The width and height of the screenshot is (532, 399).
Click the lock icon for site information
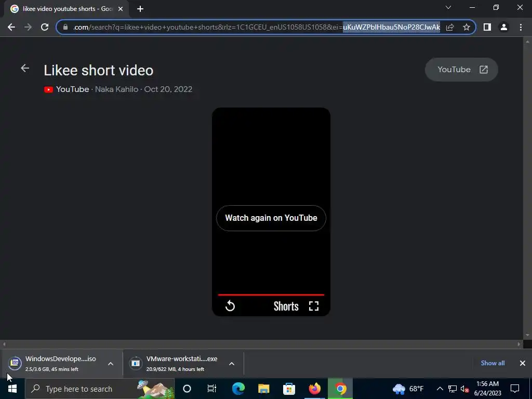pyautogui.click(x=65, y=27)
